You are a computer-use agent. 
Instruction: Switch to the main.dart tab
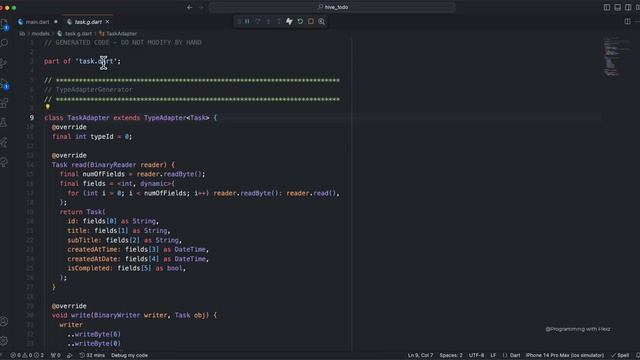coord(38,22)
